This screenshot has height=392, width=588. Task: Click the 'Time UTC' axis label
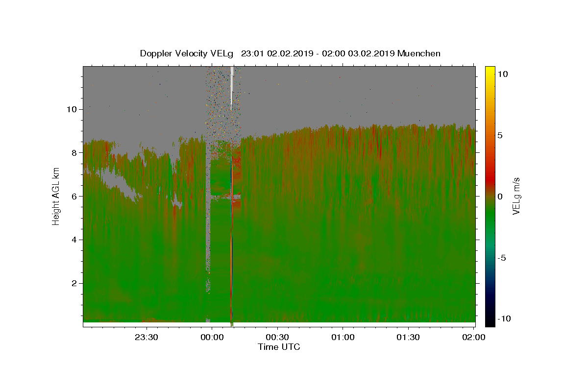279,347
